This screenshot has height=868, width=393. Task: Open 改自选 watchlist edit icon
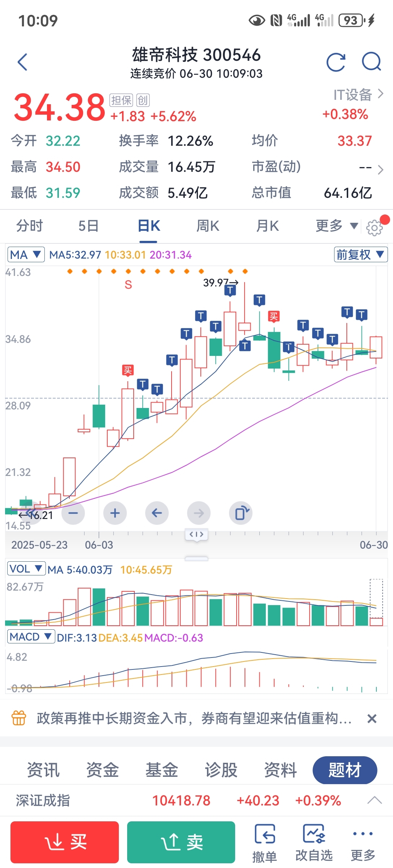click(x=314, y=843)
